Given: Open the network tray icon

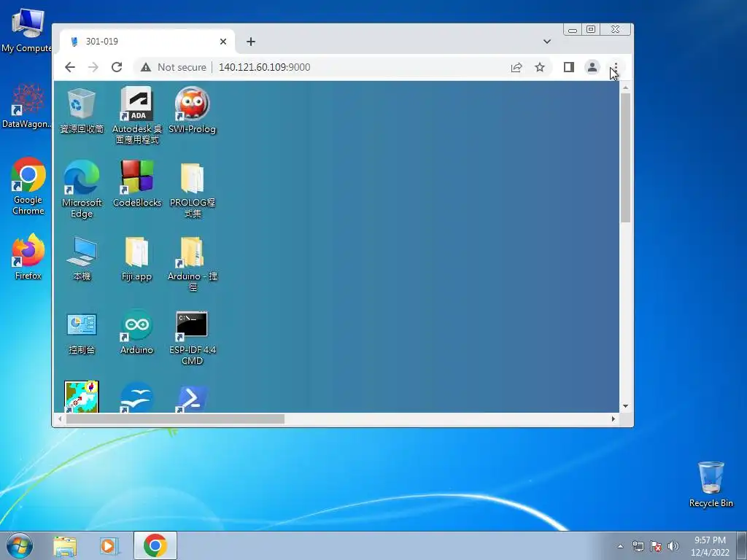Looking at the screenshot, I should (x=638, y=546).
